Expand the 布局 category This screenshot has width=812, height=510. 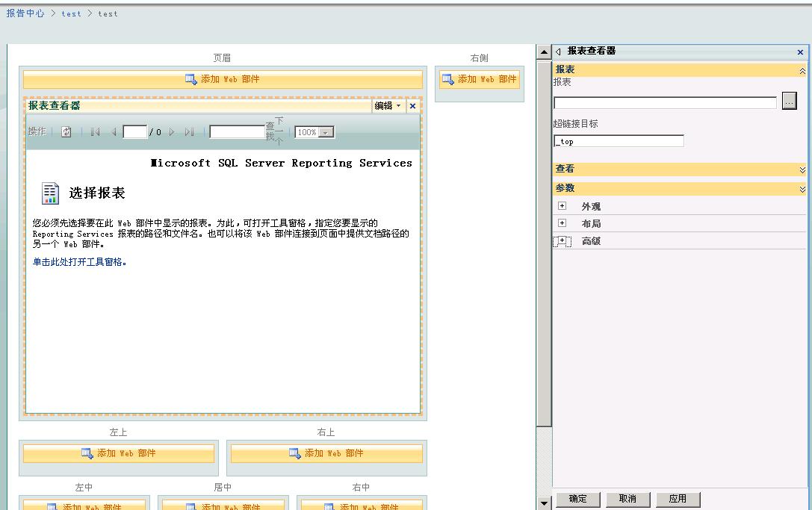point(562,223)
